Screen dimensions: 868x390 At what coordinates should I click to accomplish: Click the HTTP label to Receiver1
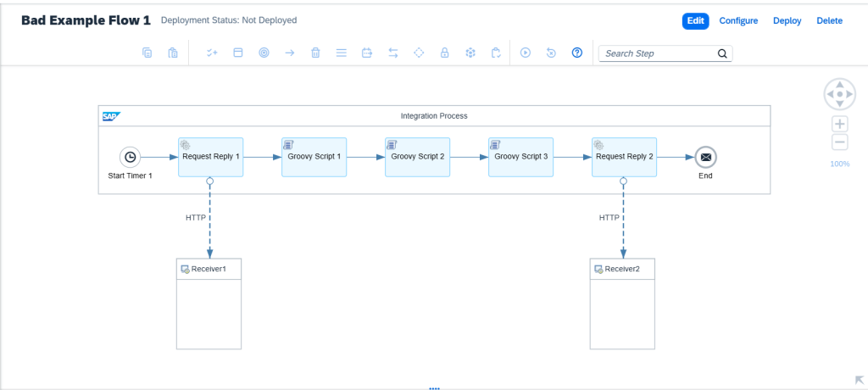[196, 218]
